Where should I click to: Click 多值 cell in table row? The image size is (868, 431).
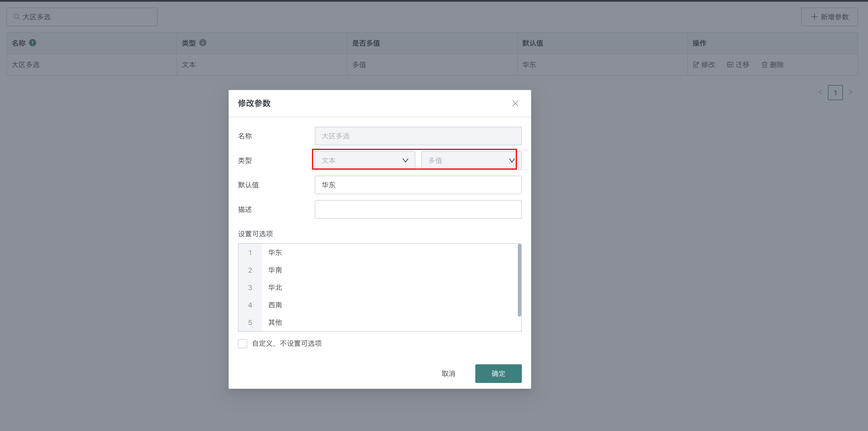(x=432, y=64)
